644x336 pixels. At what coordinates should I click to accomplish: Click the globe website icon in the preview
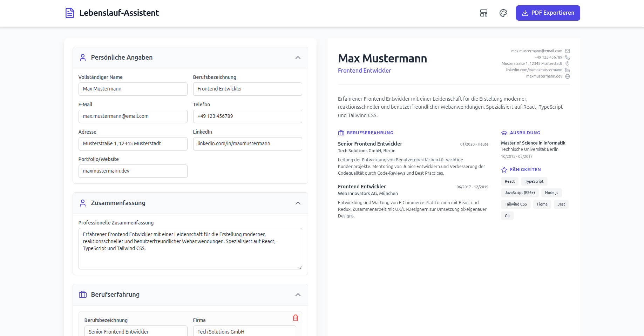tap(567, 76)
